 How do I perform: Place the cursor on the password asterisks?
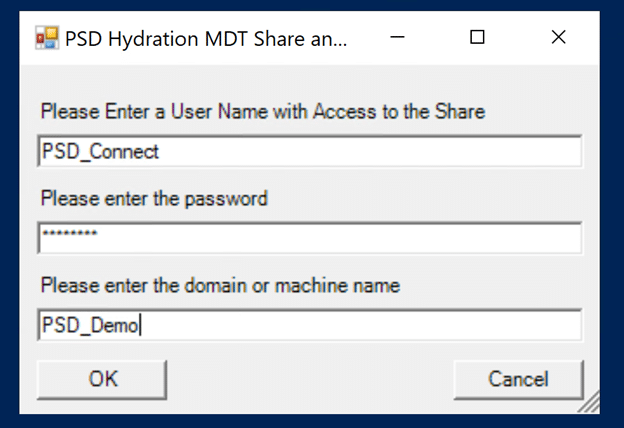pos(70,234)
